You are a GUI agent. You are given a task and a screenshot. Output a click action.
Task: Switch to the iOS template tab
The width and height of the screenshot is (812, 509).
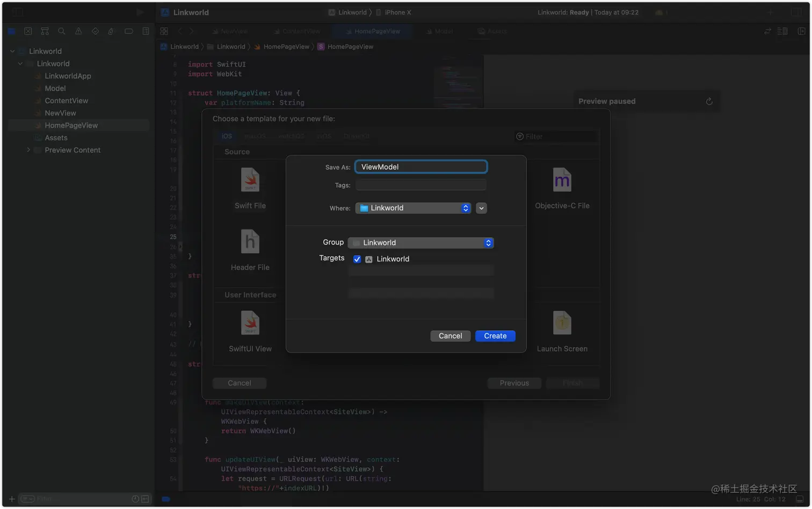227,136
